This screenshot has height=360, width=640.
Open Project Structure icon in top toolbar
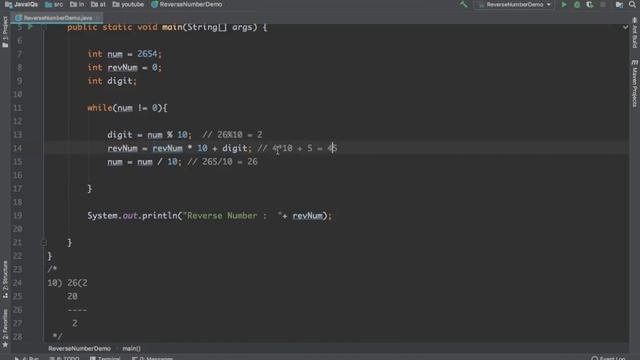click(619, 4)
